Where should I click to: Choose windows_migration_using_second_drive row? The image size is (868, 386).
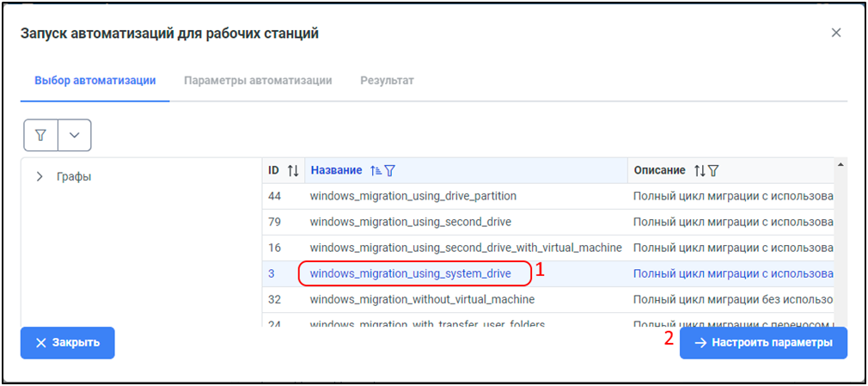click(410, 222)
